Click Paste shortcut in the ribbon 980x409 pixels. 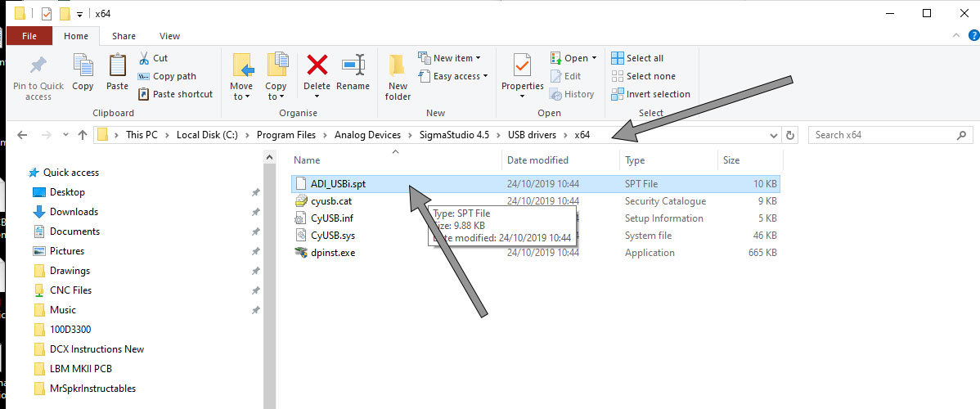click(175, 94)
